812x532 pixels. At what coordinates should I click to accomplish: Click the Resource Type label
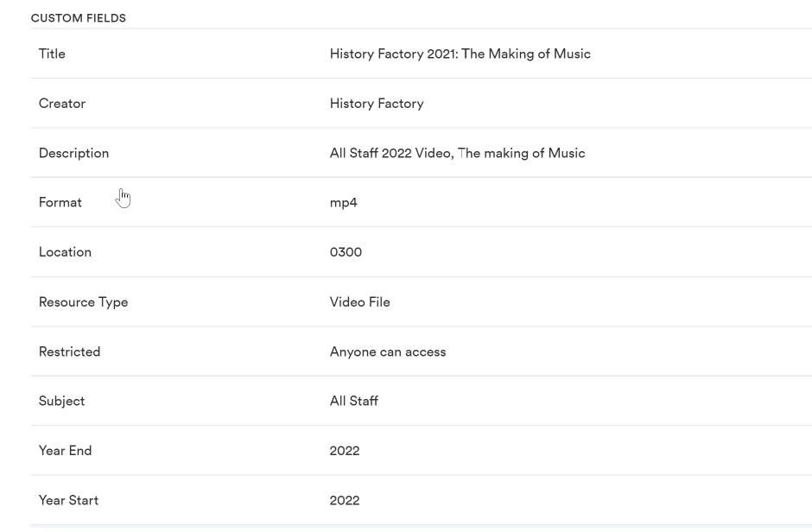[x=83, y=302]
